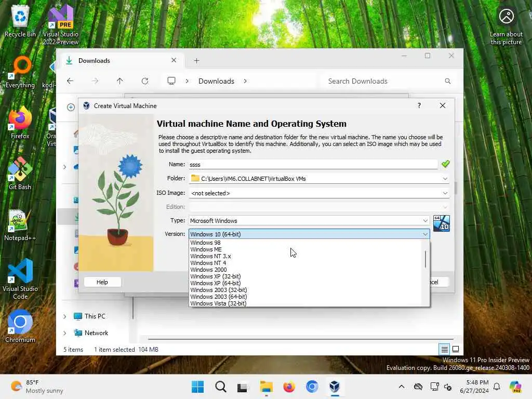Screen dimensions: 532x399
Task: Open Recycle Bin desktop icon
Action: (20, 22)
